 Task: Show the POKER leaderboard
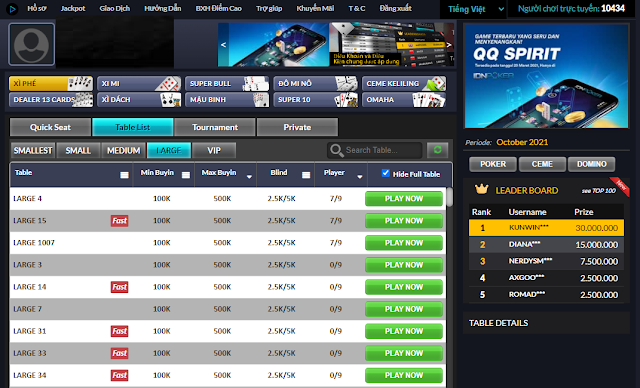493,164
